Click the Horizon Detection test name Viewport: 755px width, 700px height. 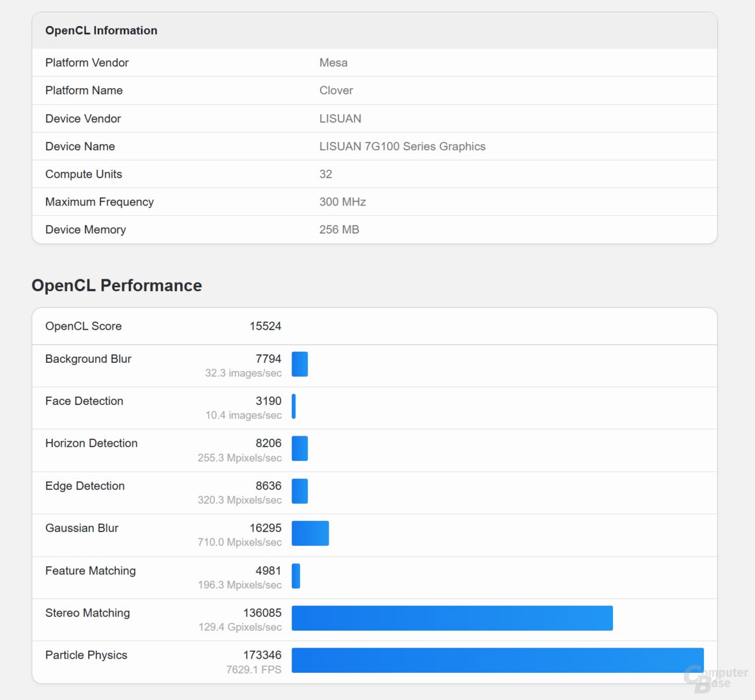pyautogui.click(x=91, y=443)
